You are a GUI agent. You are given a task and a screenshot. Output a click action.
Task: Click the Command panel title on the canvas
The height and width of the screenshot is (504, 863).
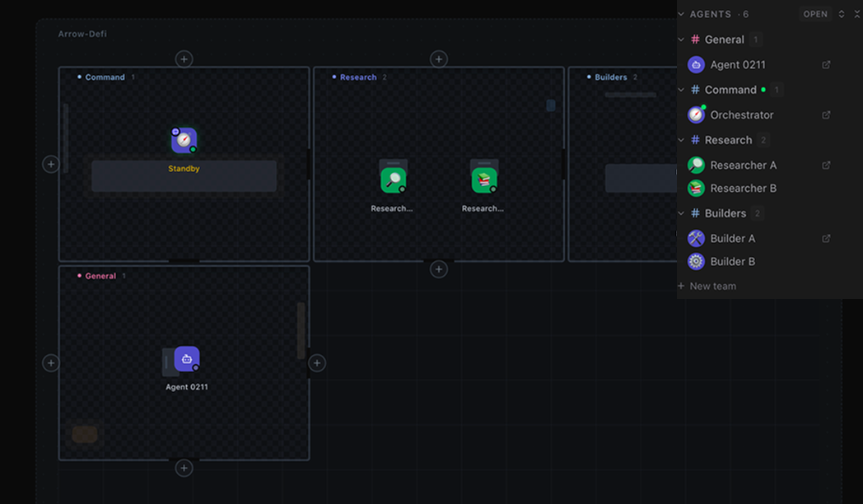[x=105, y=77]
